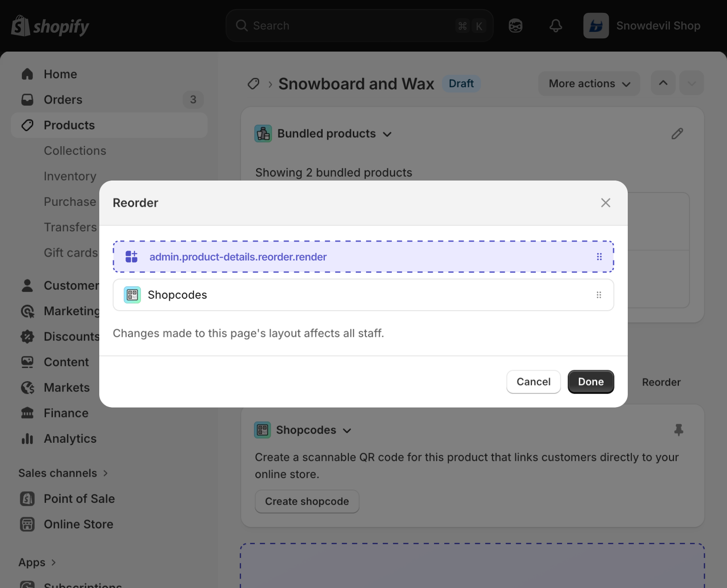Screen dimensions: 727x588
Task: Grab the drag handle on Shopcodes row
Action: point(599,295)
